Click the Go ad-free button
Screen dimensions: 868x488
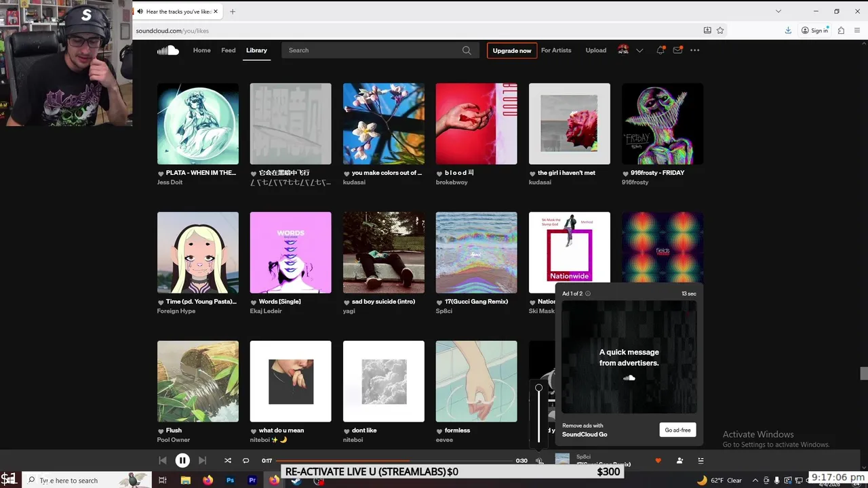click(x=677, y=430)
